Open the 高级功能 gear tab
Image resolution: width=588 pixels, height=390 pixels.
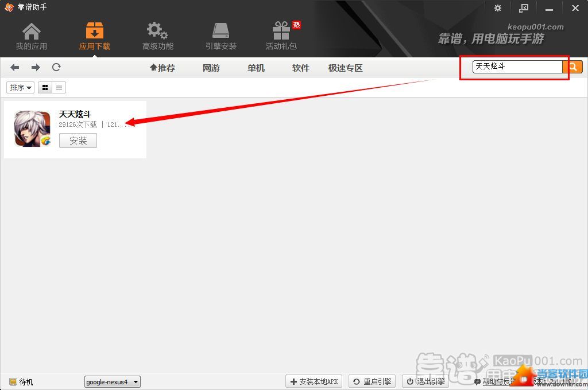pyautogui.click(x=157, y=36)
